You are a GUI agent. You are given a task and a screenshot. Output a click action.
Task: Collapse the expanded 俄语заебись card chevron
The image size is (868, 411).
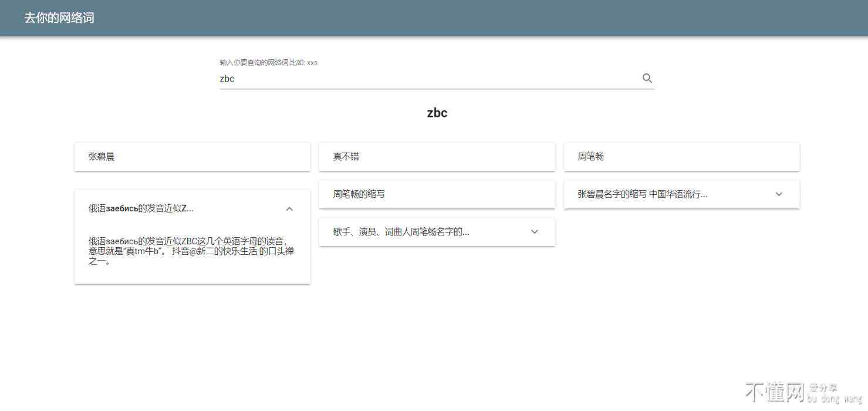[x=289, y=208]
